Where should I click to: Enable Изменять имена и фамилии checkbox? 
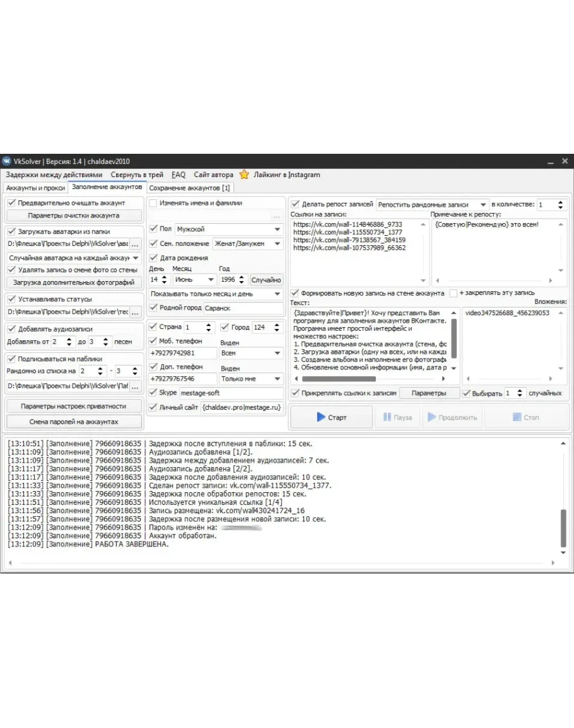(153, 203)
